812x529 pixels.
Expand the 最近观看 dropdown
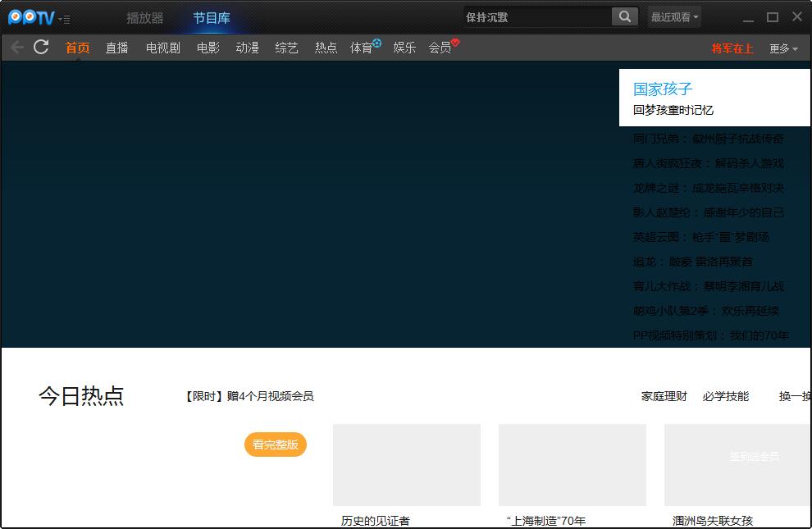coord(674,17)
